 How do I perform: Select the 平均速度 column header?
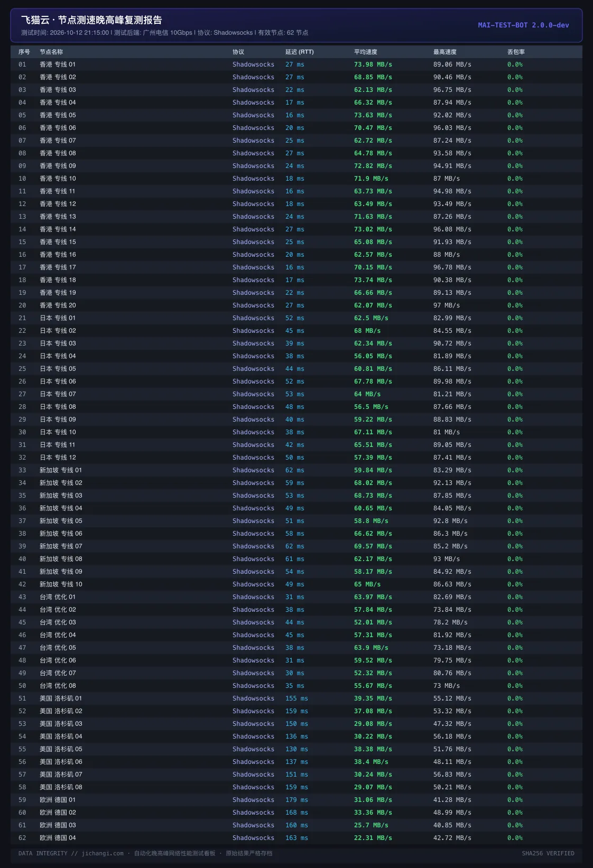click(x=366, y=52)
